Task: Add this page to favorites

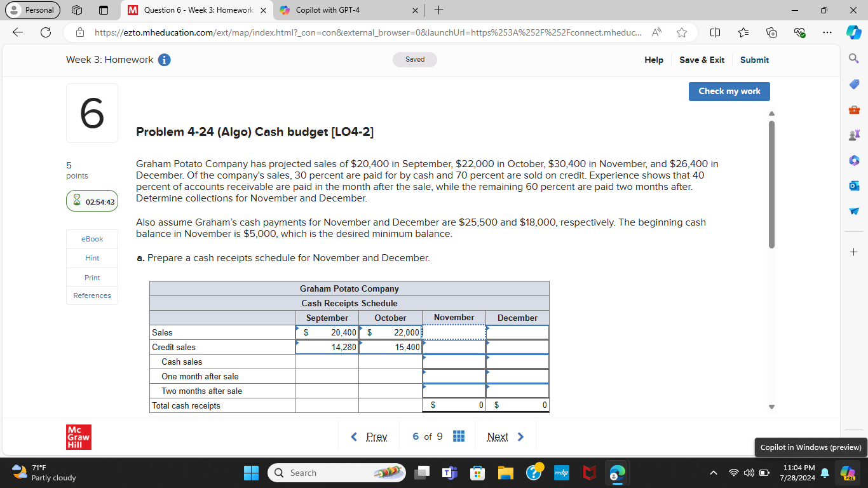Action: click(x=682, y=33)
